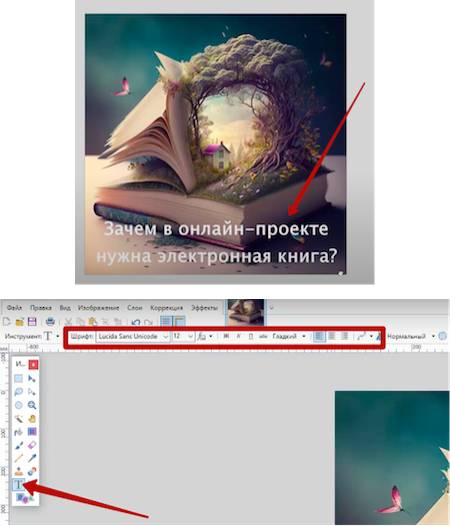450x526 pixels.
Task: Expand the Гладкий rendering mode dropdown
Action: 289,336
